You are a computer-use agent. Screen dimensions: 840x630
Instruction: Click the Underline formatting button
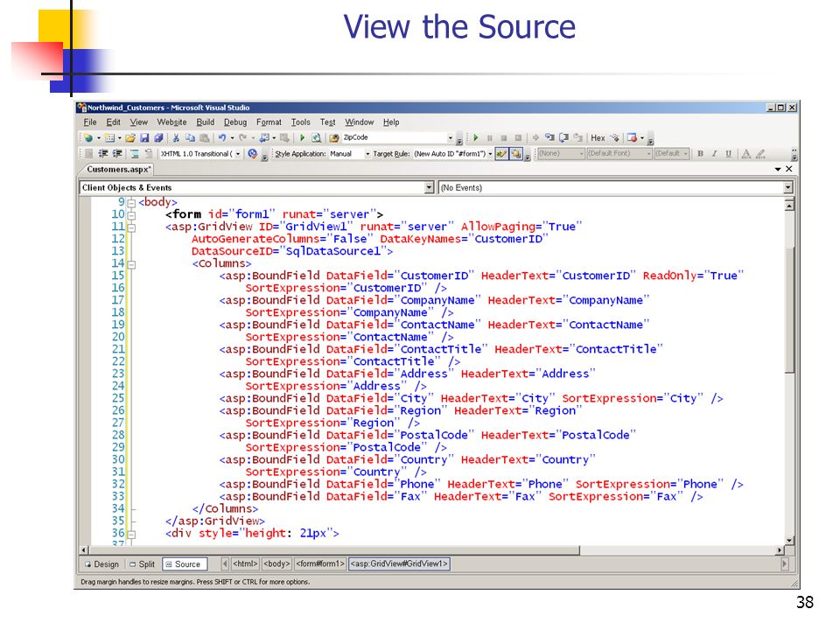(x=729, y=154)
